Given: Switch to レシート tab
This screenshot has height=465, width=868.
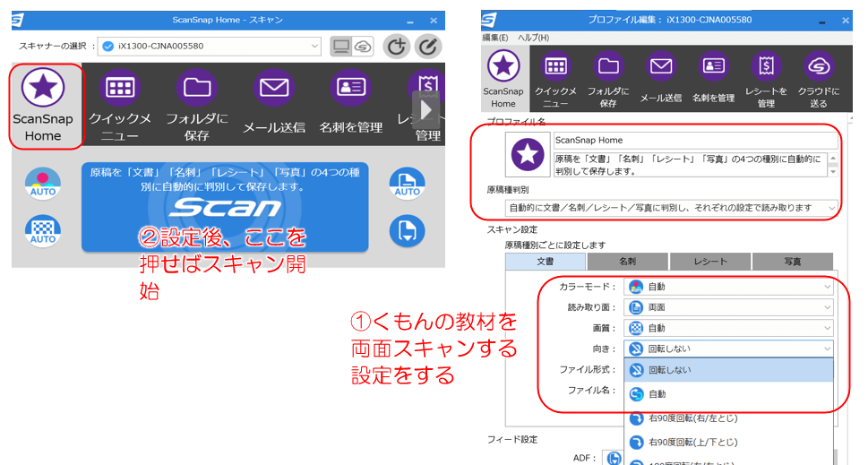Looking at the screenshot, I should [x=710, y=262].
